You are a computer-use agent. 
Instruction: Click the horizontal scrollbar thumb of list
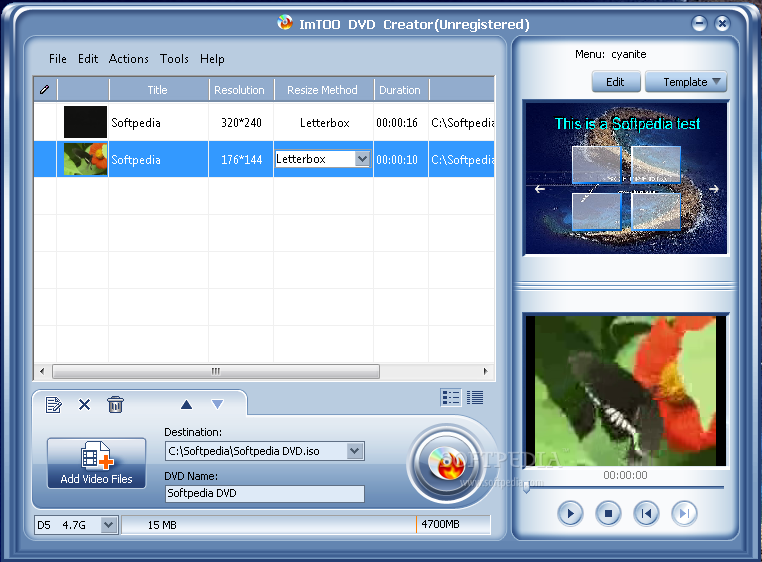pos(216,371)
